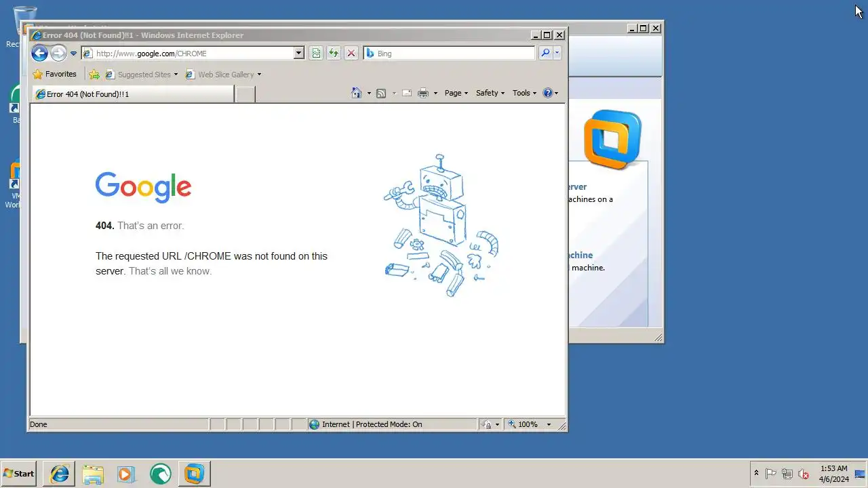The image size is (868, 488).
Task: Open the Safety menu
Action: [x=490, y=93]
